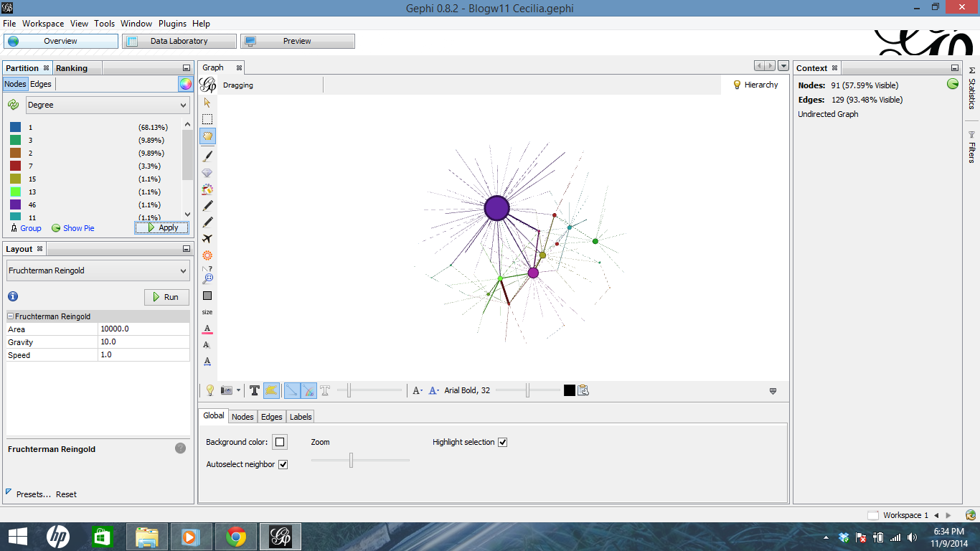Toggle show node labels bold T

tap(254, 390)
